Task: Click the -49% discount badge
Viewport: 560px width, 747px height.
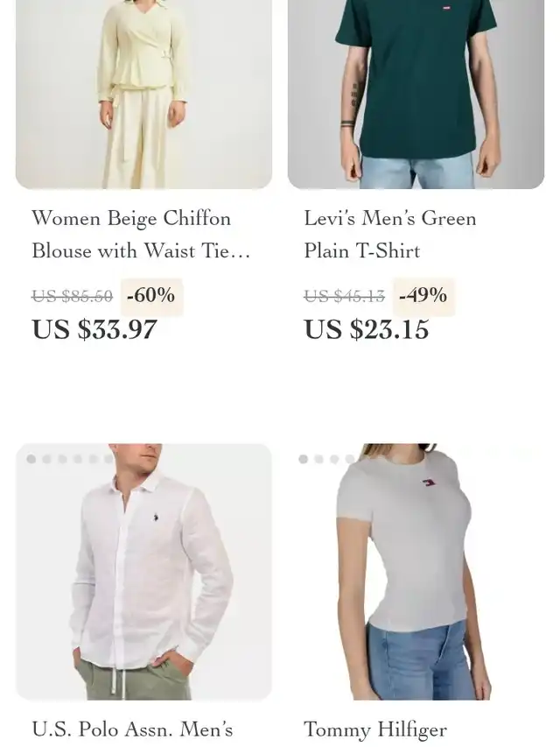Action: [423, 296]
